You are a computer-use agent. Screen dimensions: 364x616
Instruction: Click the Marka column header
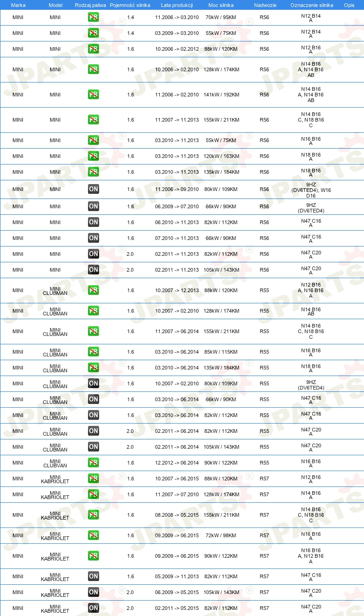click(x=18, y=5)
